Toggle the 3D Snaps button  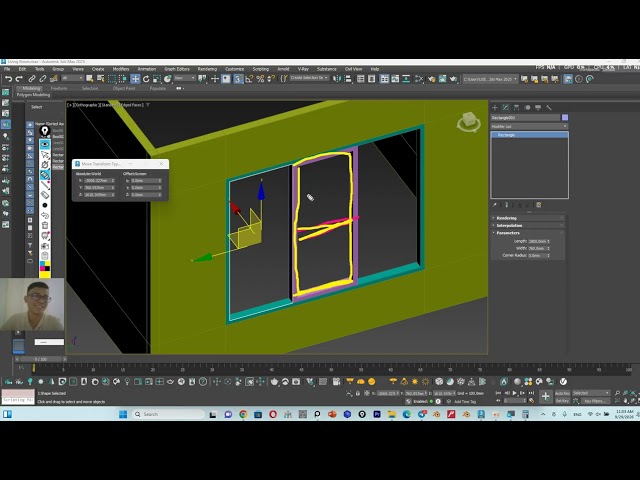tap(238, 79)
